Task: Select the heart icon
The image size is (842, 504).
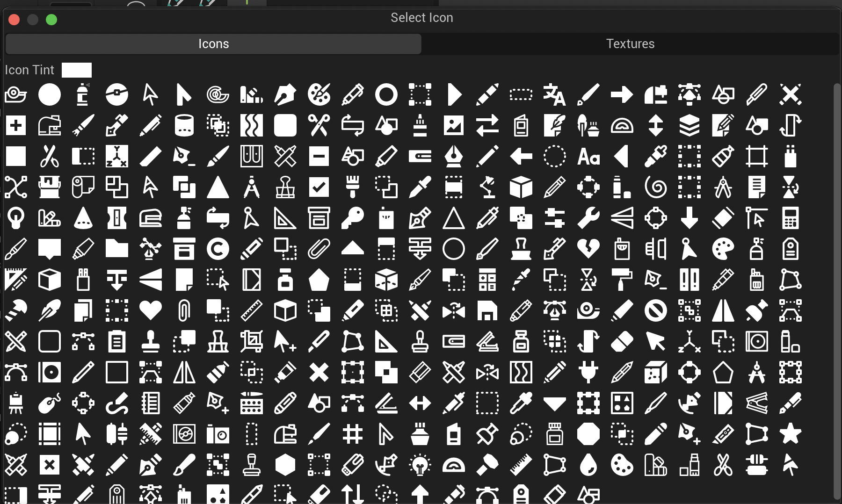Action: [151, 310]
